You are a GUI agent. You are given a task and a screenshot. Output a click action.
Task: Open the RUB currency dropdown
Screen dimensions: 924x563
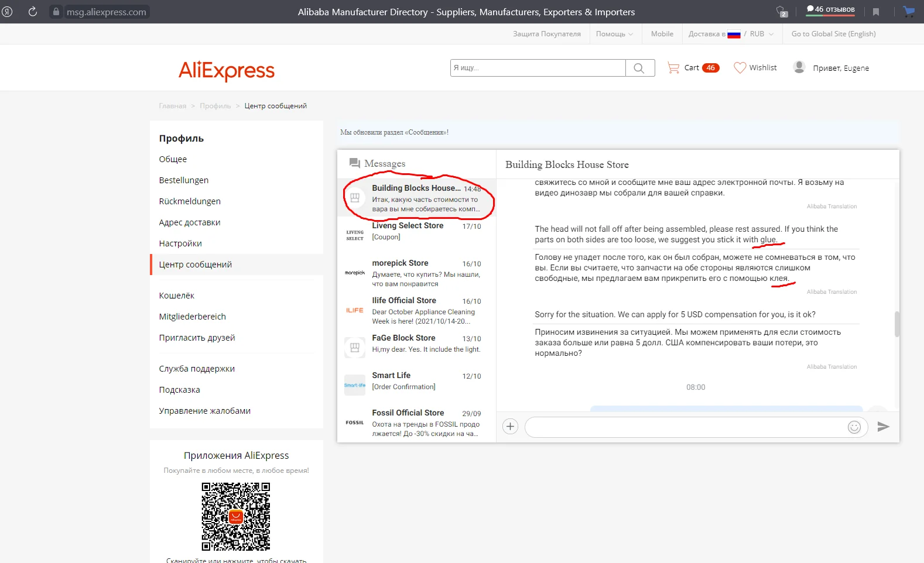point(762,34)
